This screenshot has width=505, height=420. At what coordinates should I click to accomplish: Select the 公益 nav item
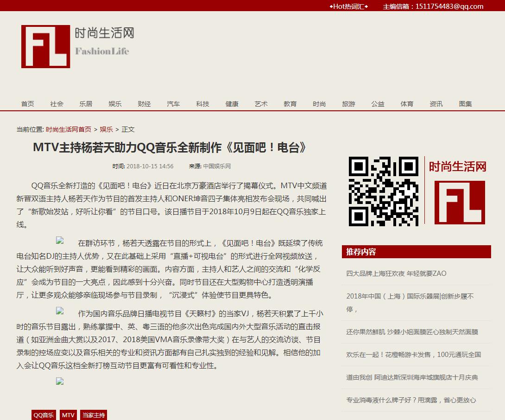point(378,104)
